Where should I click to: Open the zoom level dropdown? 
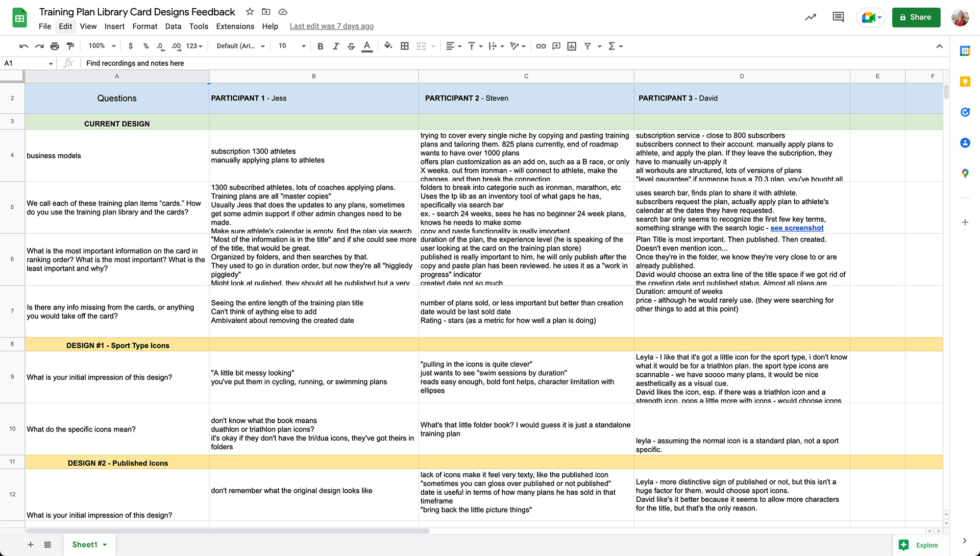click(102, 46)
